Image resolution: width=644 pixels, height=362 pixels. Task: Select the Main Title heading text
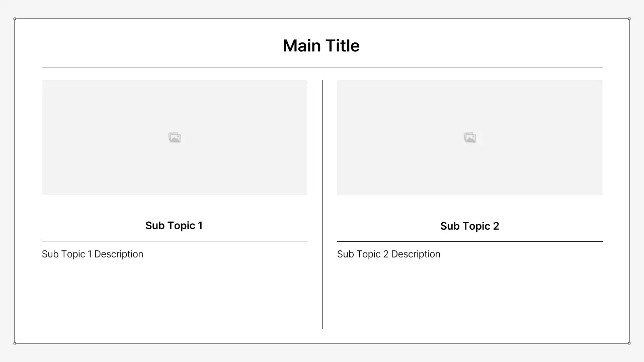(321, 46)
